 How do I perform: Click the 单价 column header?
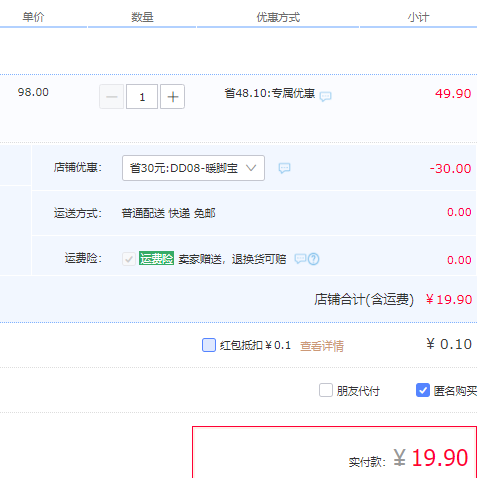point(33,17)
